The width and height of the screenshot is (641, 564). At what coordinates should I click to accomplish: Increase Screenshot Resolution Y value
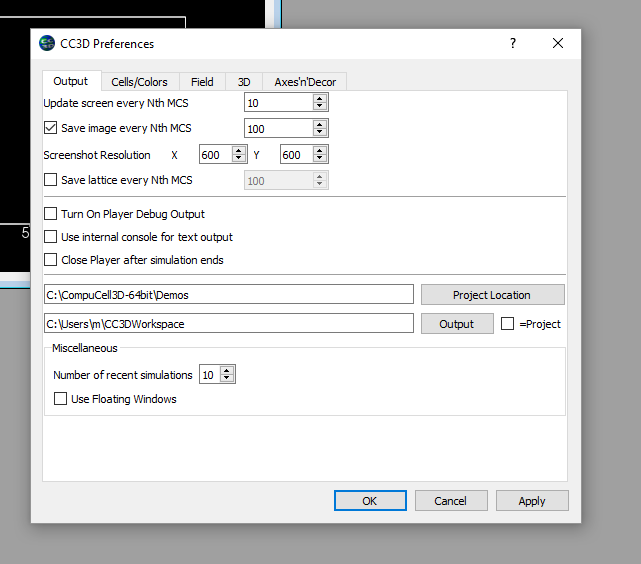pyautogui.click(x=320, y=150)
